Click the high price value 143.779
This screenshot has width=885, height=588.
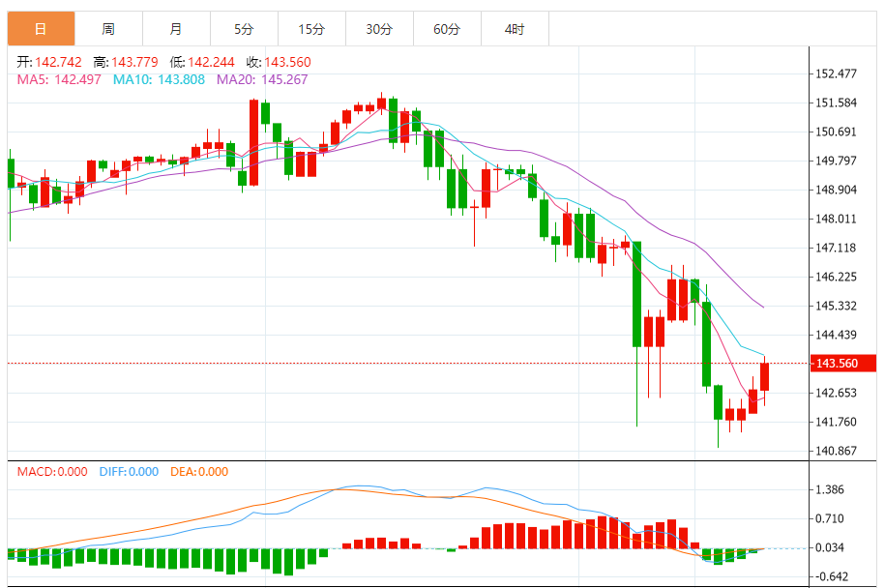(134, 62)
